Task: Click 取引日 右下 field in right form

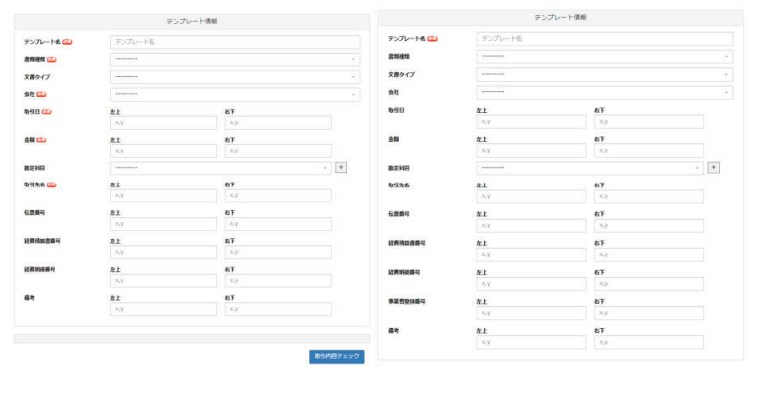Action: pyautogui.click(x=649, y=122)
